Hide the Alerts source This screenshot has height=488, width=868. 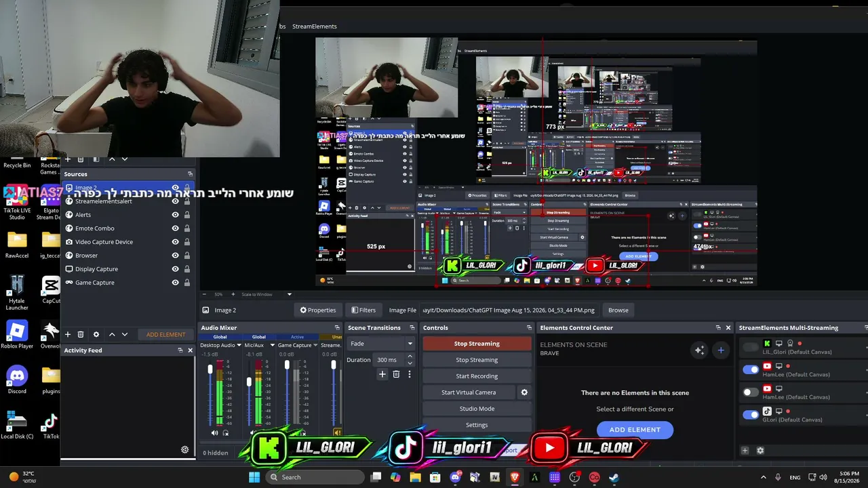[176, 215]
